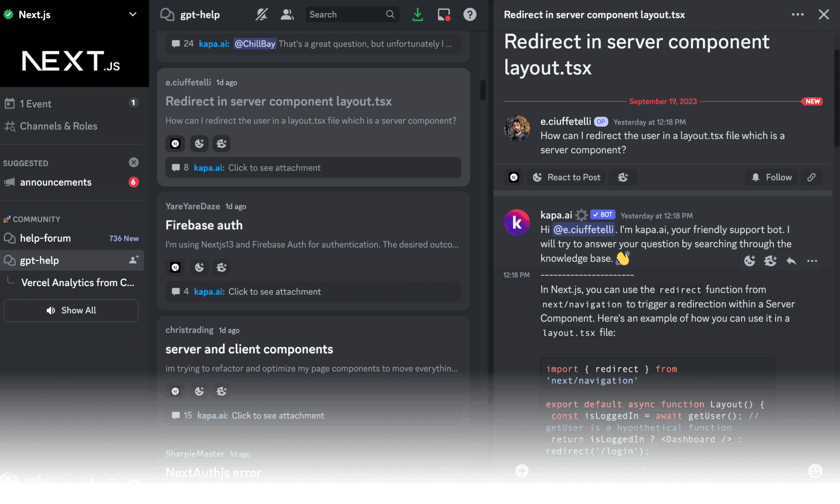The width and height of the screenshot is (840, 504).
Task: Add super reaction from message hover toolbar
Action: (x=770, y=261)
